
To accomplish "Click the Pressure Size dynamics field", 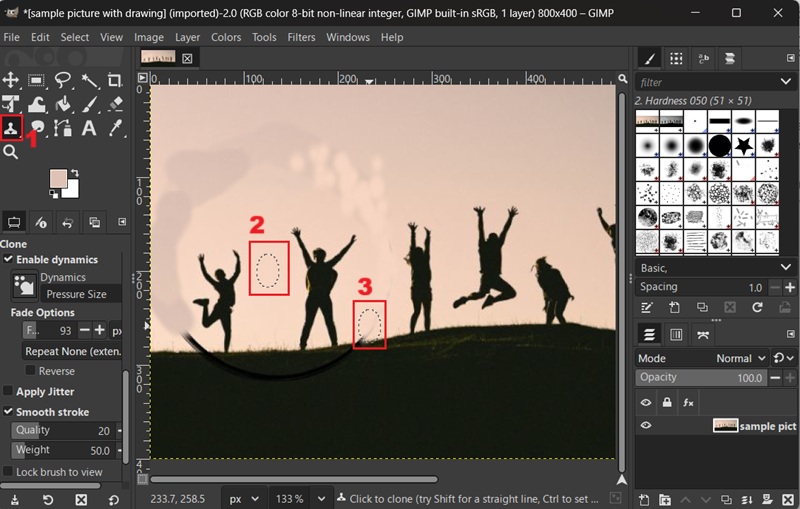I will [81, 294].
